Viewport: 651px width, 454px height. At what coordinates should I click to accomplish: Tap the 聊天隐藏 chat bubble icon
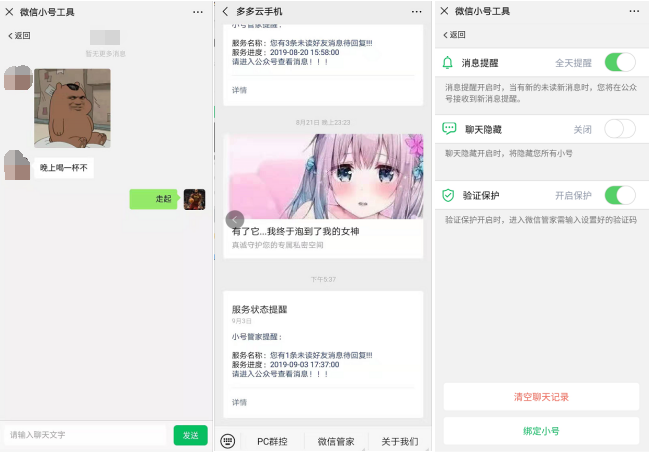449,129
